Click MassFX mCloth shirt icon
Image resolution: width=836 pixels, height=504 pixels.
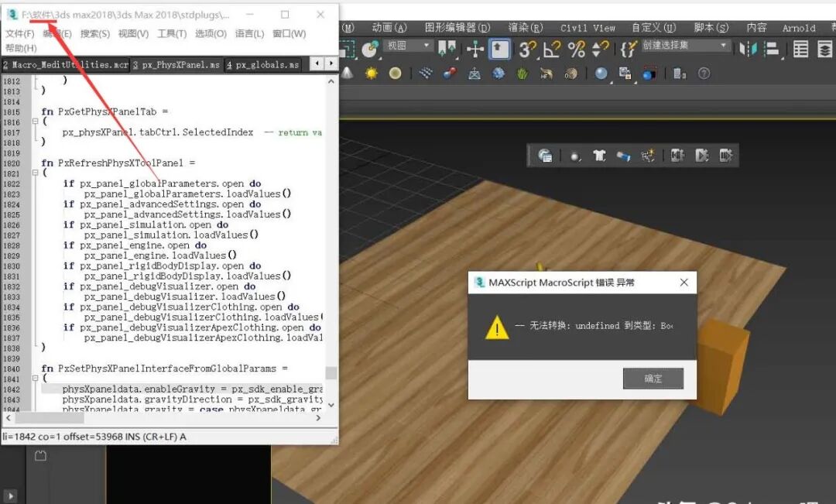point(599,156)
